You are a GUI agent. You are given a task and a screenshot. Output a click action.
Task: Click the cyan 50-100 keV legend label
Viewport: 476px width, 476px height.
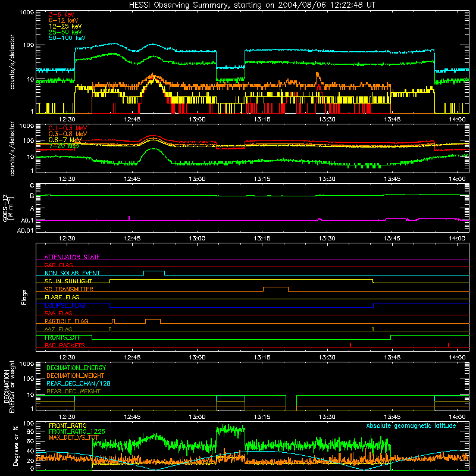click(67, 38)
